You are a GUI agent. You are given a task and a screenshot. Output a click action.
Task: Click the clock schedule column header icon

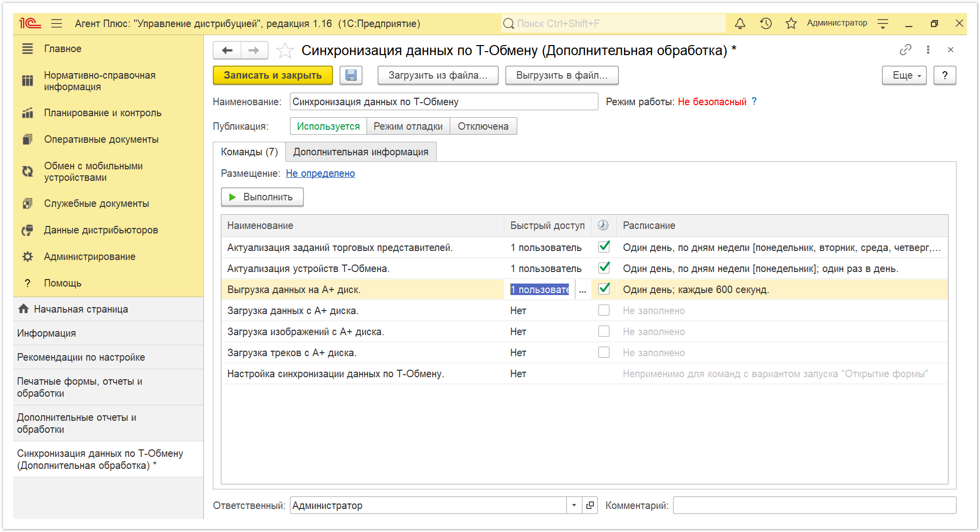603,225
